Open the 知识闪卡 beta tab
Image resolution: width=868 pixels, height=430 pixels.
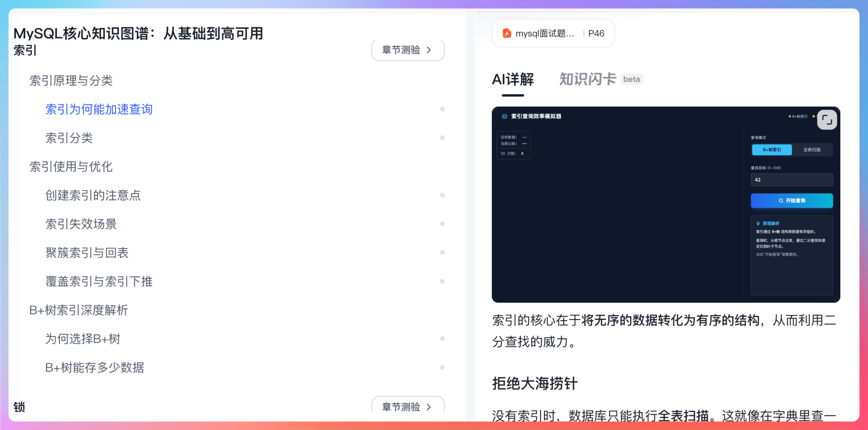(x=588, y=80)
